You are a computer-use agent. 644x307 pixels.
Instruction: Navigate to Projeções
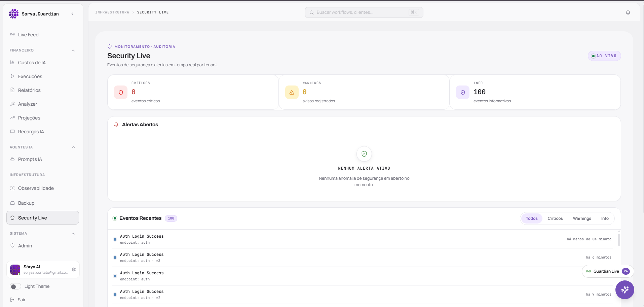[43, 118]
